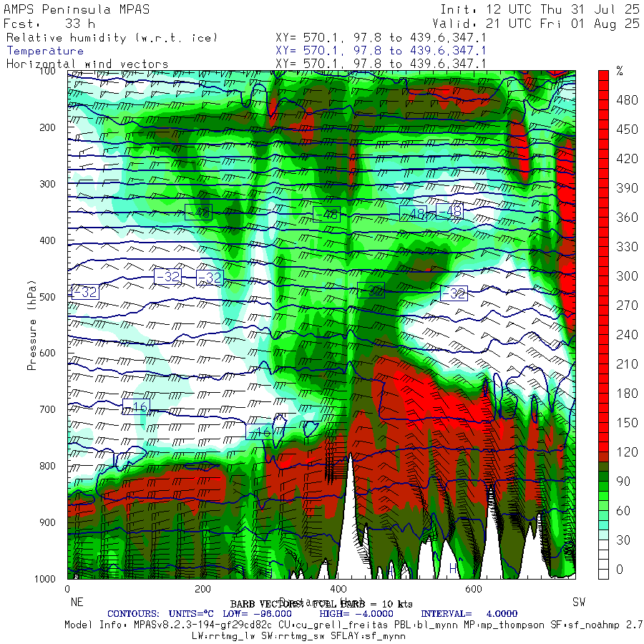The image size is (644, 644).
Task: Select the 30 colorbar label
Action: (623, 540)
